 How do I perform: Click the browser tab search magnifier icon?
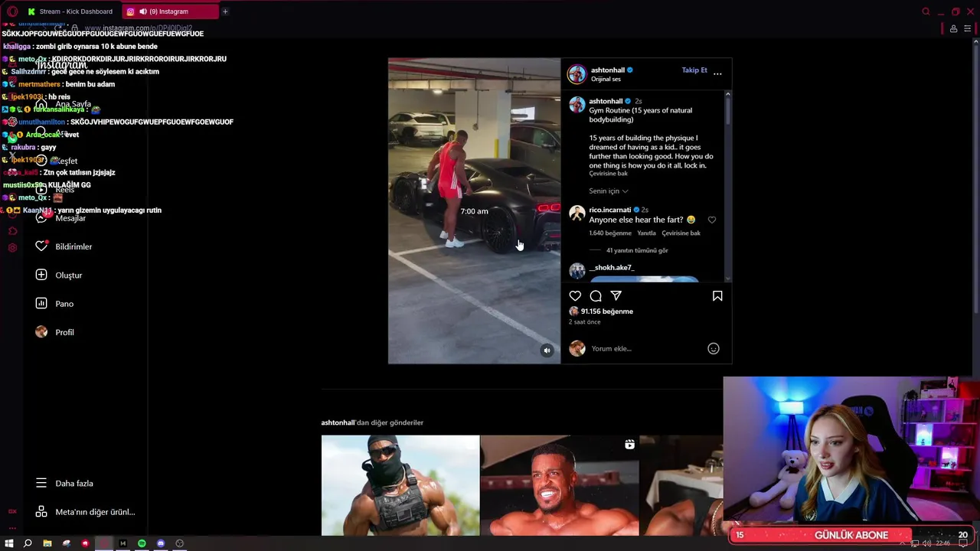coord(926,11)
